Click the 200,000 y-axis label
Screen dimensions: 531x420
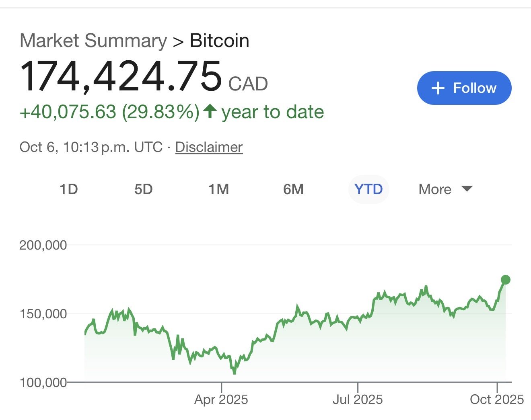pos(43,245)
